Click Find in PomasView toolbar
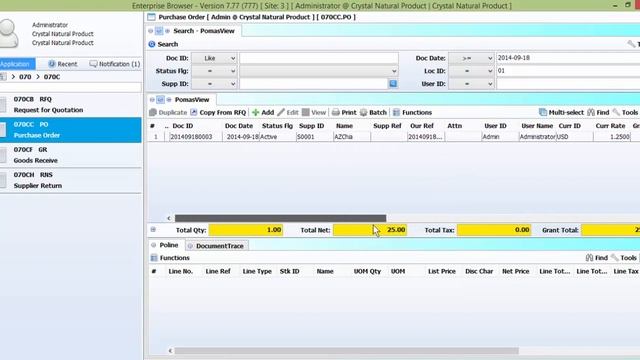Screen dimensions: 640x360 point(598,112)
